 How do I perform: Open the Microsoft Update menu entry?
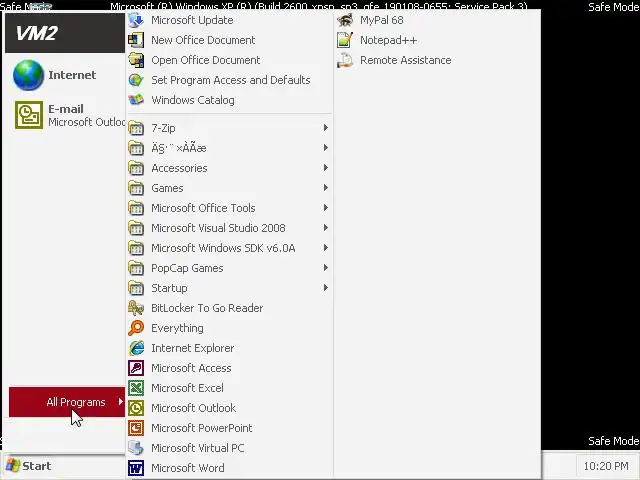pyautogui.click(x=229, y=20)
